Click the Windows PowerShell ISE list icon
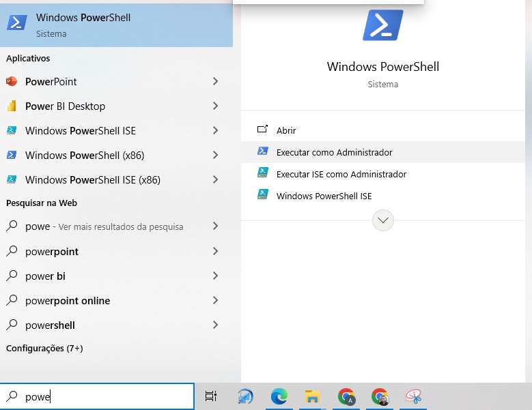532x410 pixels. [x=12, y=130]
